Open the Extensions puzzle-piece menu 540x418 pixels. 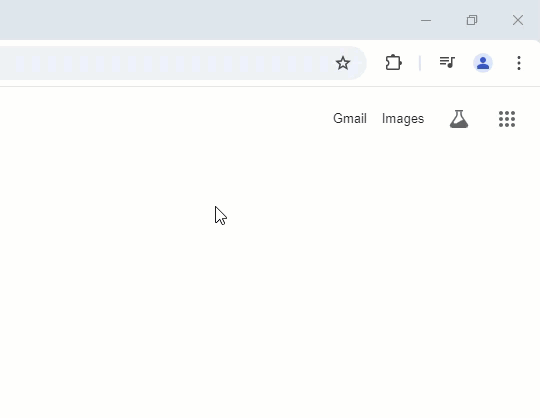click(x=393, y=63)
